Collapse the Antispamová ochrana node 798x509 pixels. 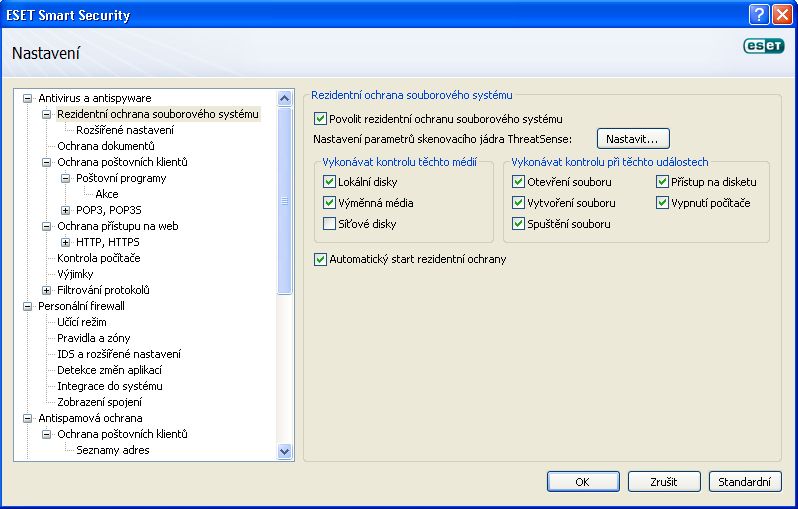coord(27,418)
